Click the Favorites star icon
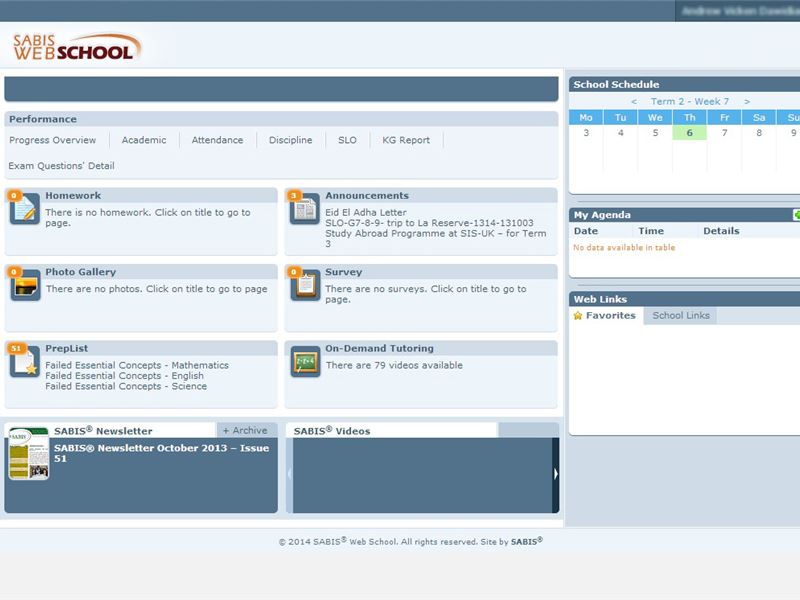 578,316
